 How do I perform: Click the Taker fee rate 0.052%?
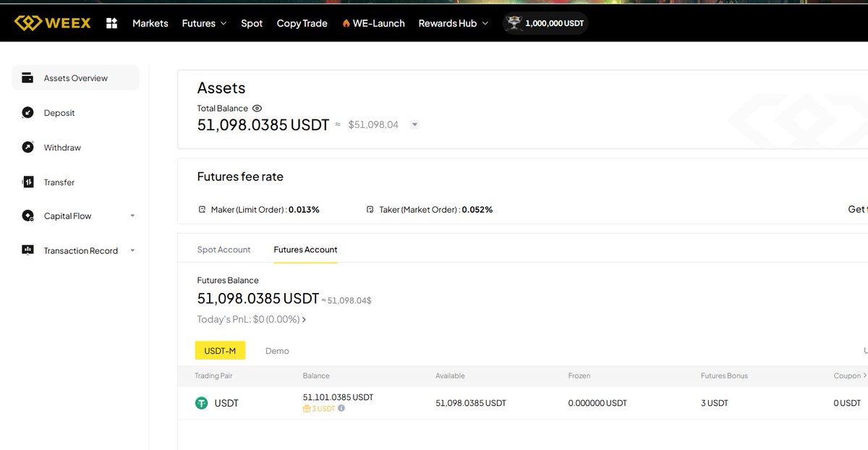[477, 210]
